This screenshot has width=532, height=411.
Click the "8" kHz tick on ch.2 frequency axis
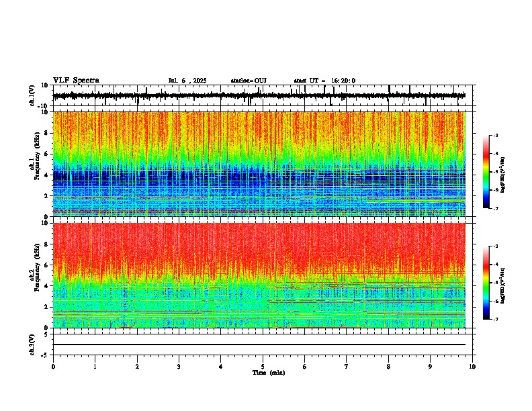pyautogui.click(x=47, y=244)
